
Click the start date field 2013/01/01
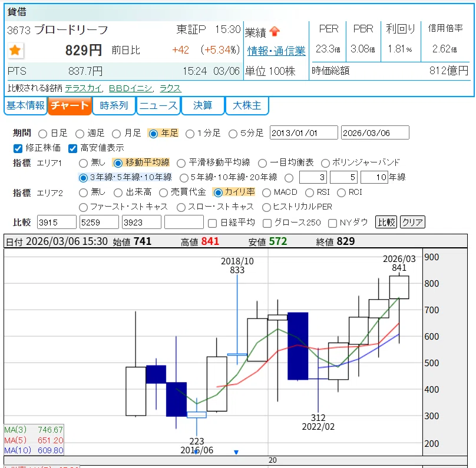[304, 133]
